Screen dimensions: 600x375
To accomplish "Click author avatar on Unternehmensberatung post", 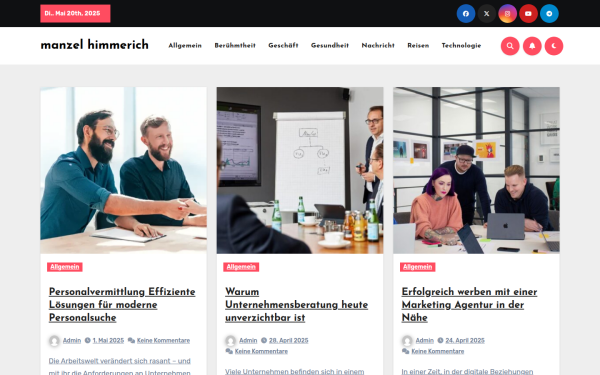I will coord(231,341).
